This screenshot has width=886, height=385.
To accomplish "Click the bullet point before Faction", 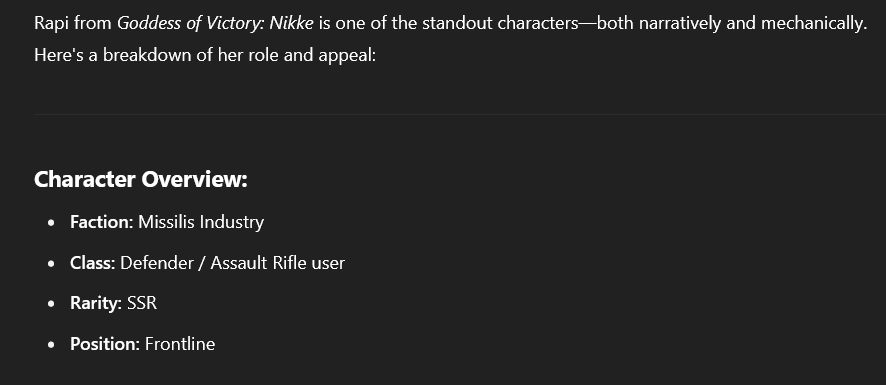I will 52,223.
